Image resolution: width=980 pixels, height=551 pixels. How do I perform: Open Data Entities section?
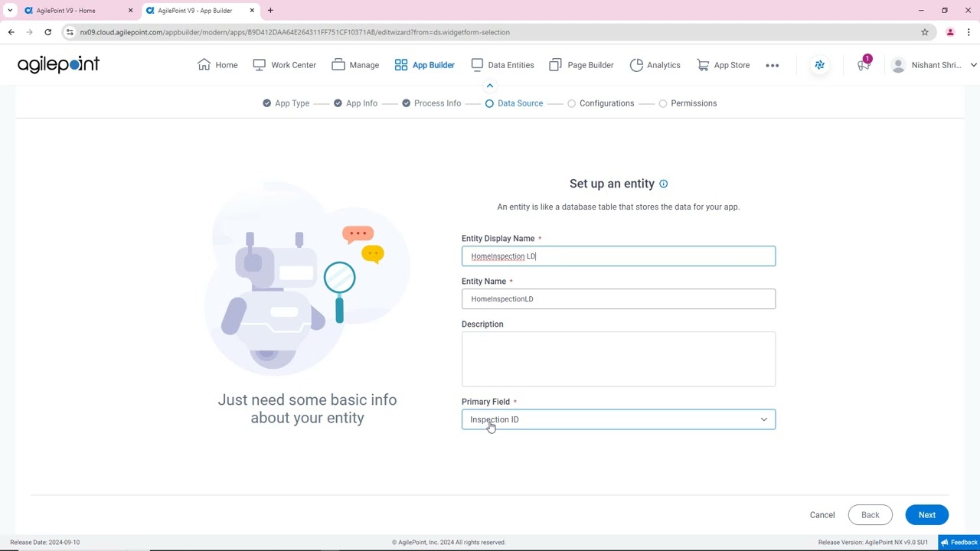[502, 65]
